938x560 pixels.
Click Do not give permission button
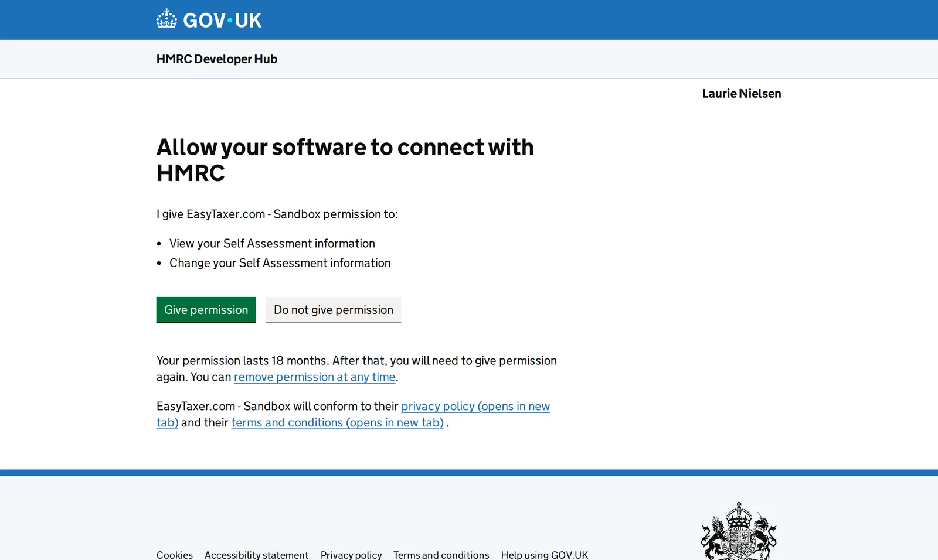pos(333,309)
